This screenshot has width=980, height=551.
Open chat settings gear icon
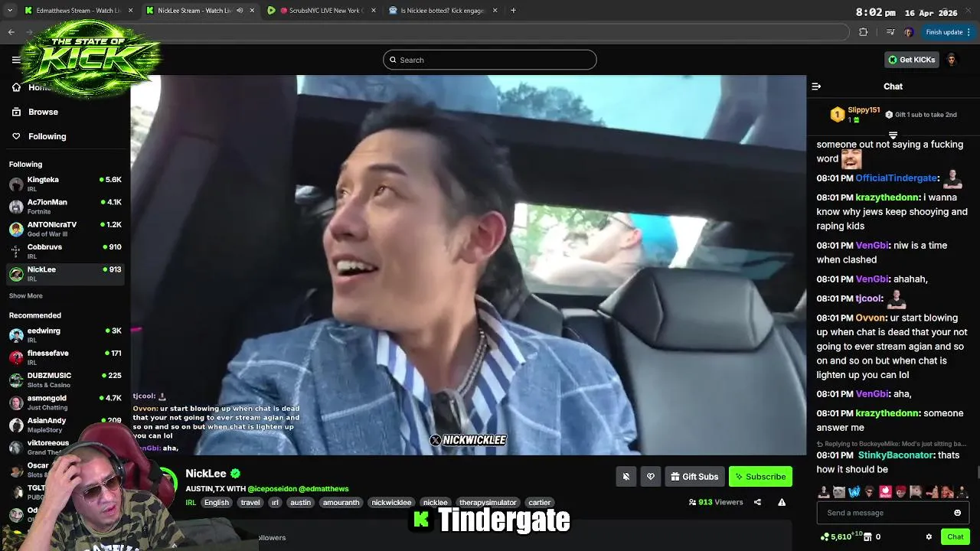(x=929, y=537)
